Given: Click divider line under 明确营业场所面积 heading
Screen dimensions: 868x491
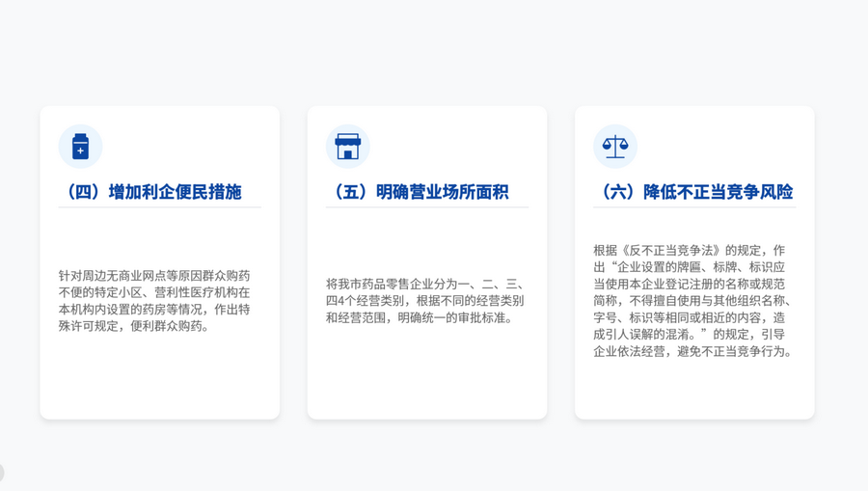Looking at the screenshot, I should click(x=426, y=207).
